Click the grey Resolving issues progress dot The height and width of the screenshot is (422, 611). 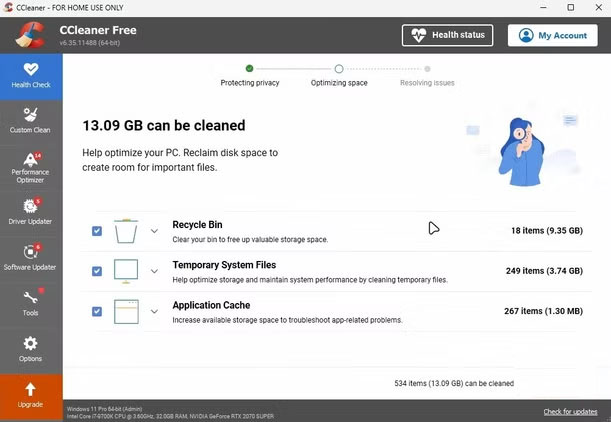pos(427,69)
